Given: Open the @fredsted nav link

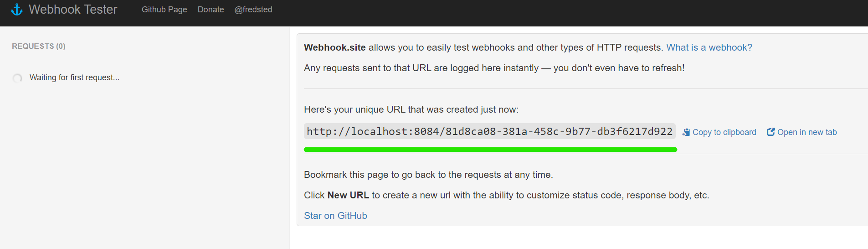Looking at the screenshot, I should [253, 10].
